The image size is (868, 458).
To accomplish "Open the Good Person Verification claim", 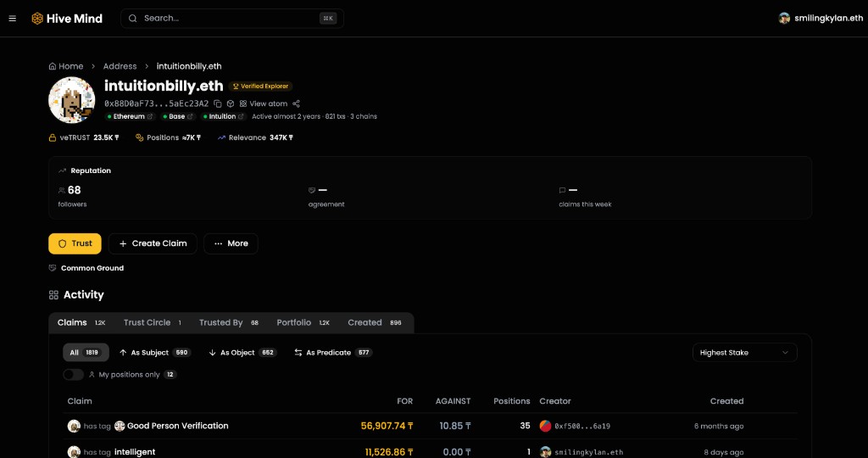I will tap(178, 426).
